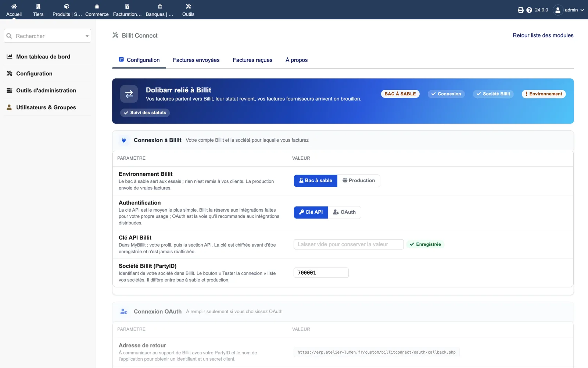Viewport: 588px width, 368px height.
Task: Click the Utilisateurs & Groupes person icon
Action: pyautogui.click(x=10, y=107)
